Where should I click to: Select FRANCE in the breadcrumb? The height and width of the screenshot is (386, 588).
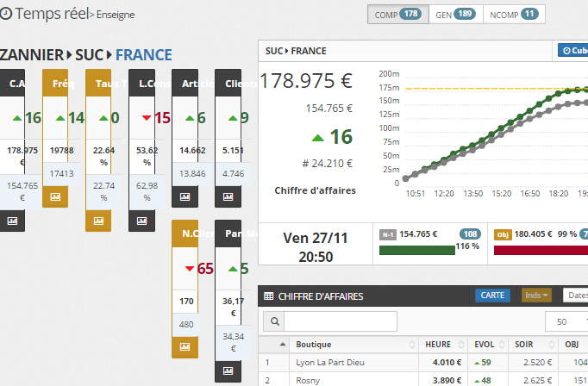(x=143, y=55)
